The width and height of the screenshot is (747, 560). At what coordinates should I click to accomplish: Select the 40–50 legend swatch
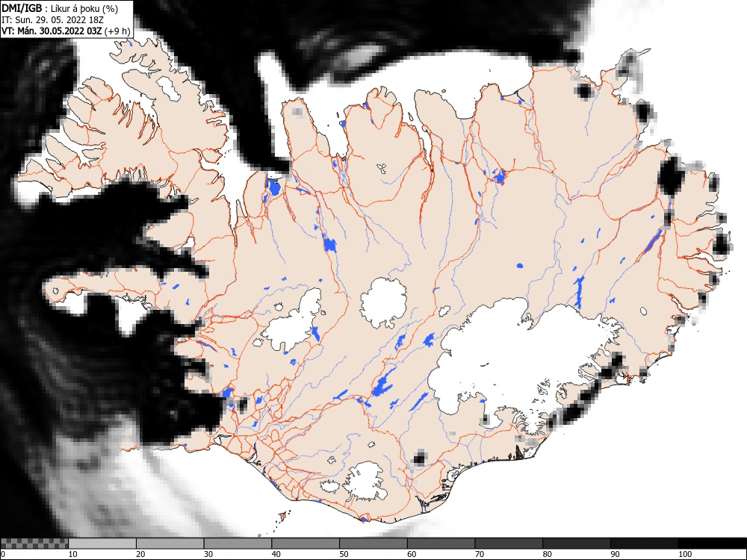(306, 544)
